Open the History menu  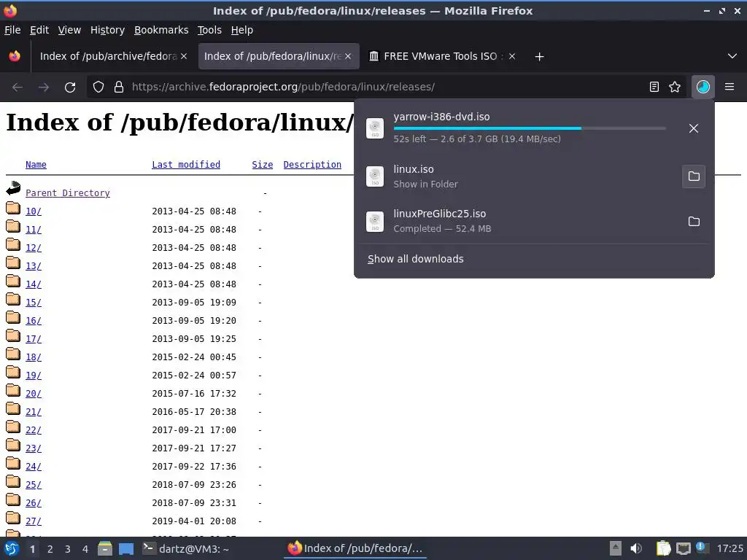[108, 30]
